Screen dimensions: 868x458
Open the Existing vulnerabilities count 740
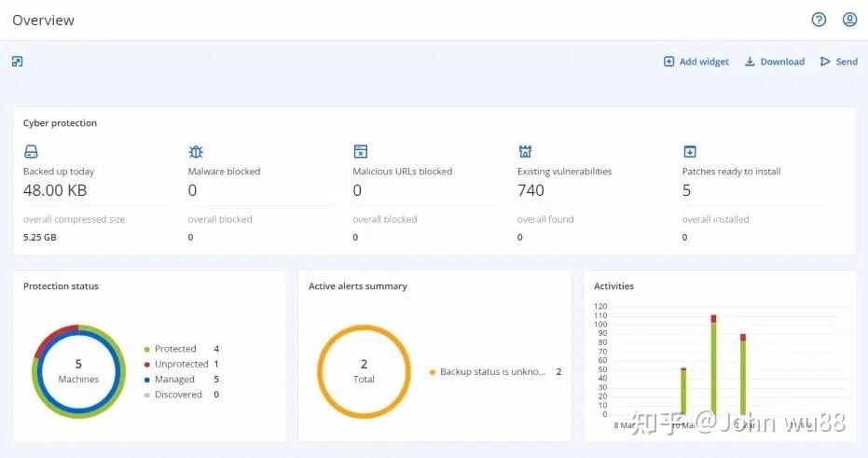[x=530, y=190]
